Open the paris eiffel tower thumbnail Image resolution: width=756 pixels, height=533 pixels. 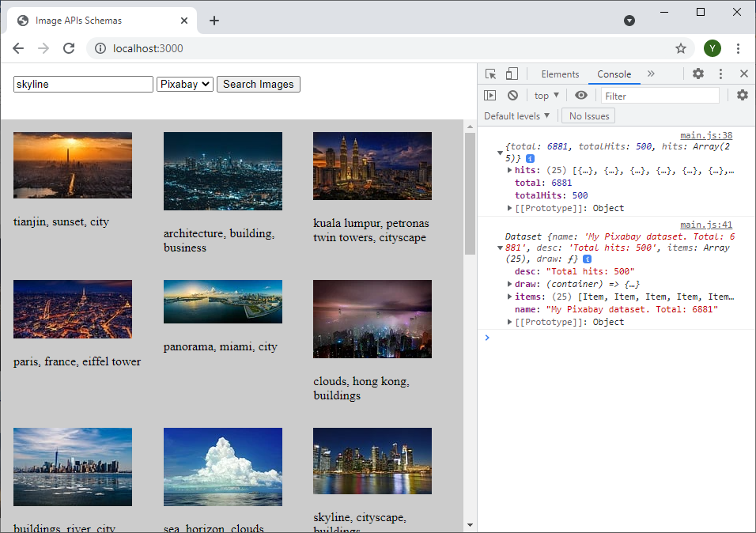[72, 308]
